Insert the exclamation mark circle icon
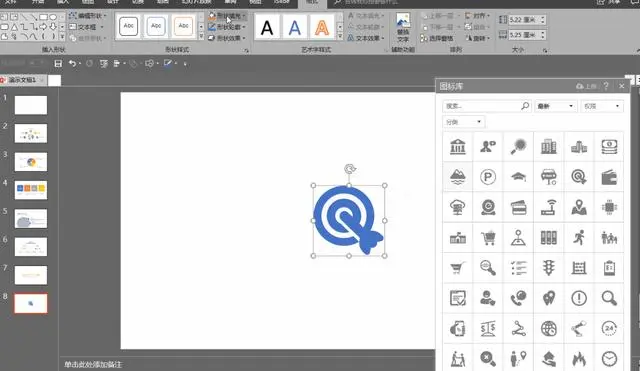Image resolution: width=640 pixels, height=371 pixels. tap(579, 298)
